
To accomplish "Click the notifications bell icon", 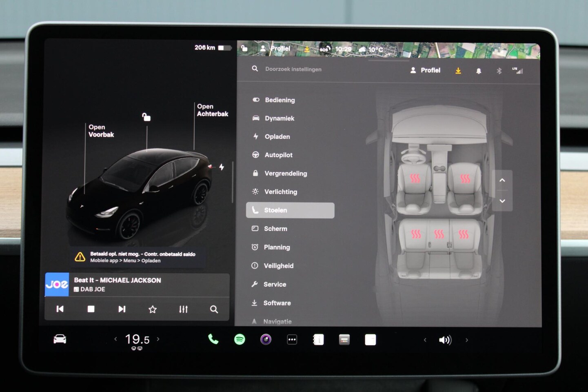I will tap(479, 71).
